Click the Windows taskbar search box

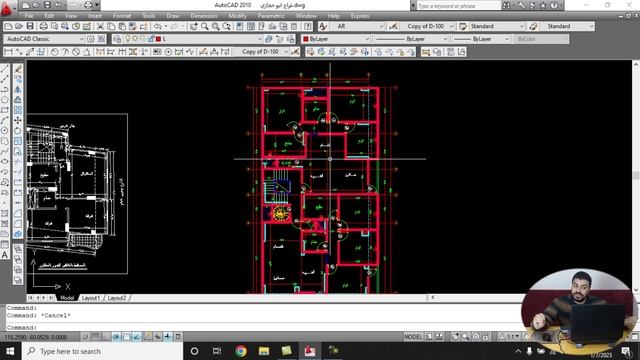click(102, 351)
